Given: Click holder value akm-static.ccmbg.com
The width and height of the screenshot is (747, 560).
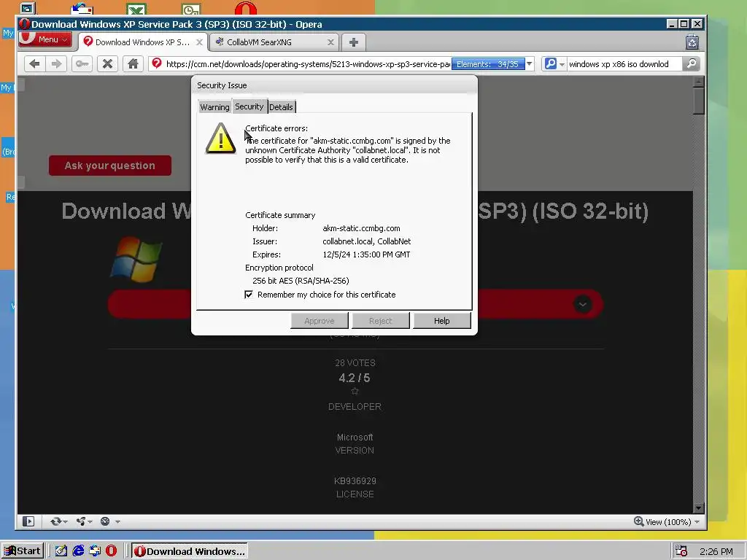Looking at the screenshot, I should click(x=361, y=228).
